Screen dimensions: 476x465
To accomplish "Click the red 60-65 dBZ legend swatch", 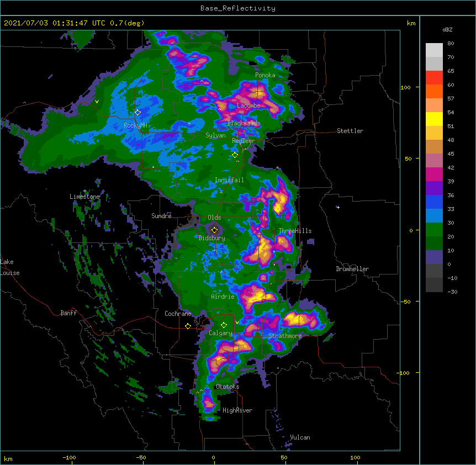I will 434,78.
